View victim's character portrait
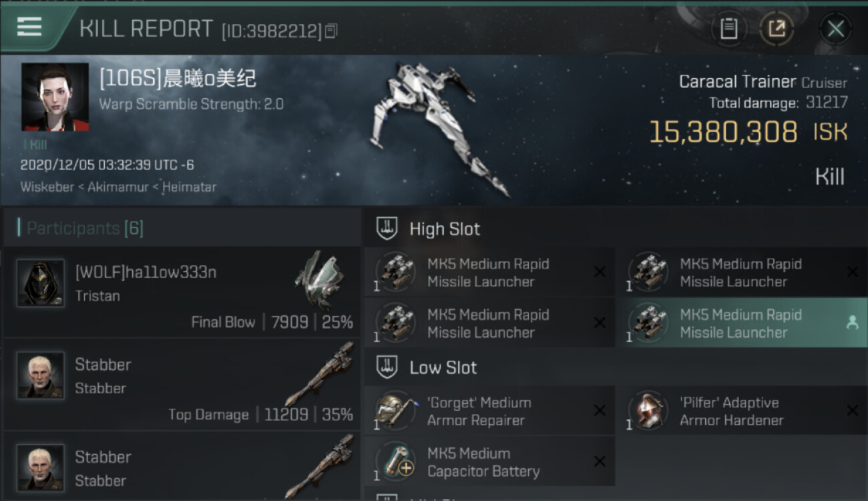The height and width of the screenshot is (501, 868). click(x=55, y=97)
